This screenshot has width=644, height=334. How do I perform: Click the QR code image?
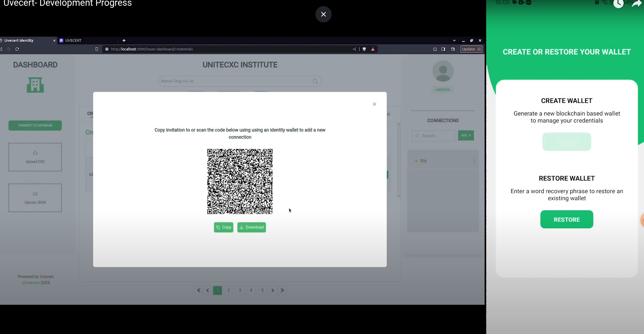240,181
